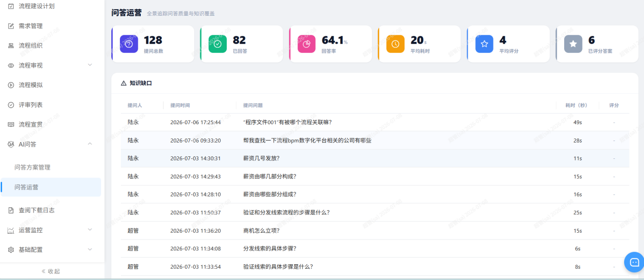Click timestamp 2026-07-06 17:25:44
Viewport: 644px width, 280px height.
click(196, 122)
